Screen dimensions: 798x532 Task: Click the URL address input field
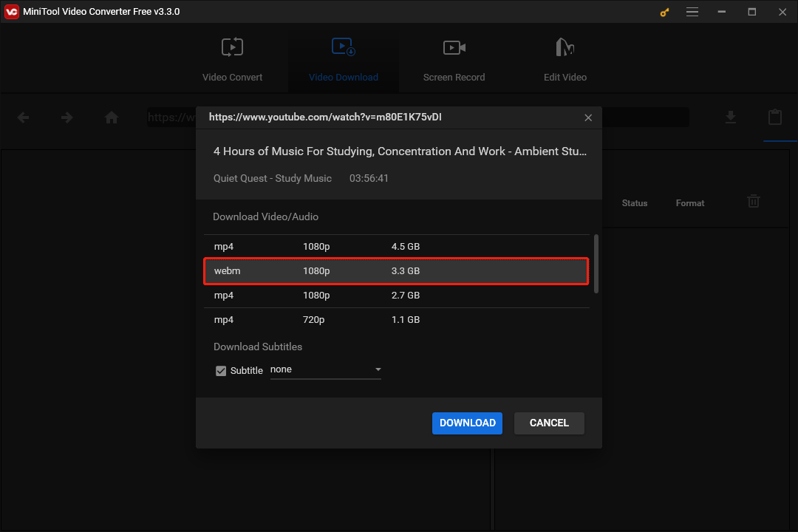tap(177, 117)
